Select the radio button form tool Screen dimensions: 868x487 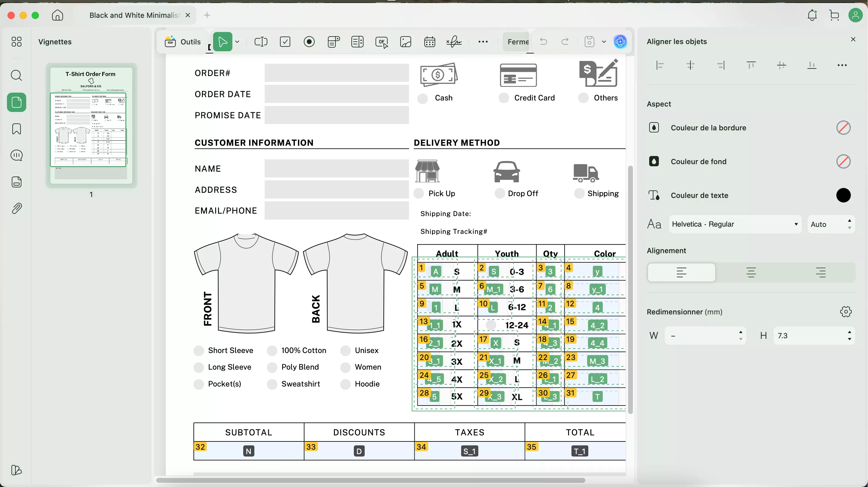[309, 42]
